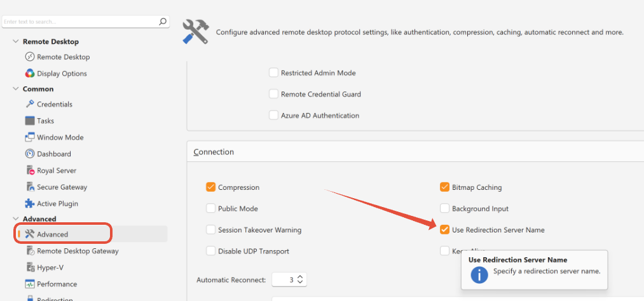Select the Credentials key icon
This screenshot has height=301, width=644.
pos(29,104)
